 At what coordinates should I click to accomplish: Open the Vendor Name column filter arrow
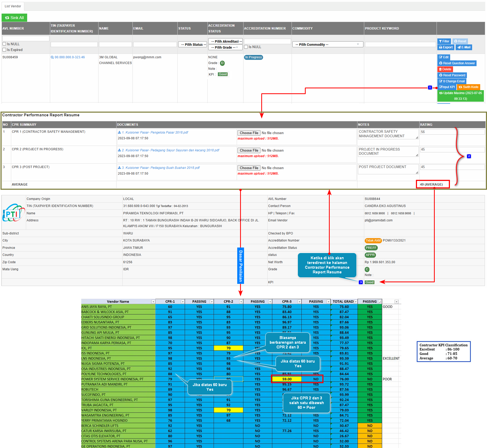(x=153, y=302)
